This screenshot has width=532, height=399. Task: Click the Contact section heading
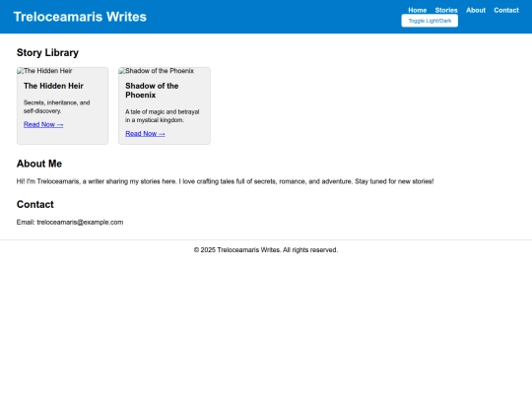(x=35, y=204)
